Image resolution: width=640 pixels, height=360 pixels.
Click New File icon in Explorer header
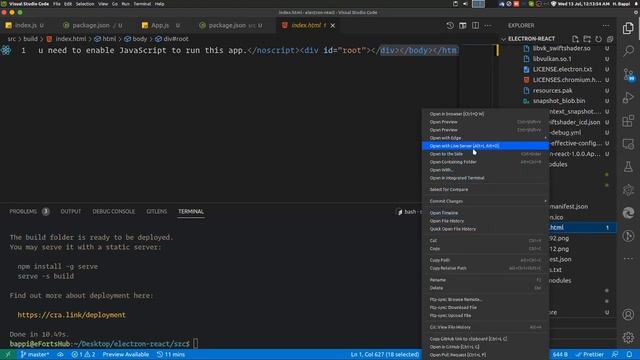pyautogui.click(x=575, y=39)
